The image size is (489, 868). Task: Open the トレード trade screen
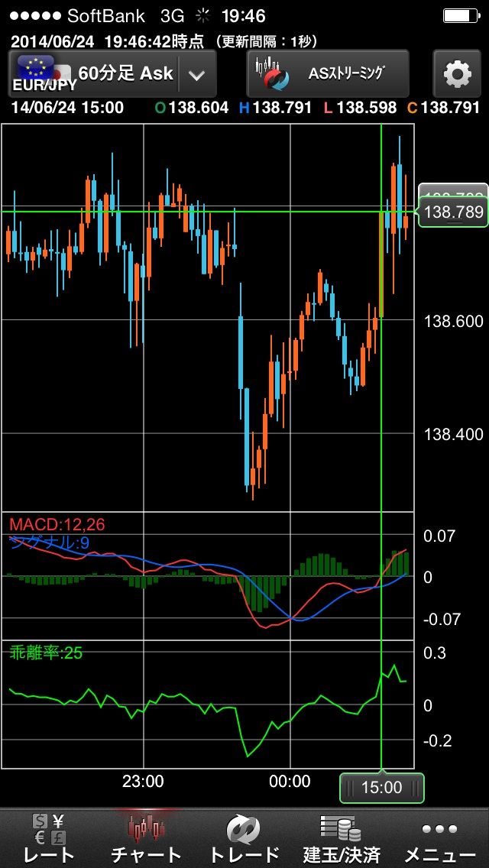pos(244,837)
